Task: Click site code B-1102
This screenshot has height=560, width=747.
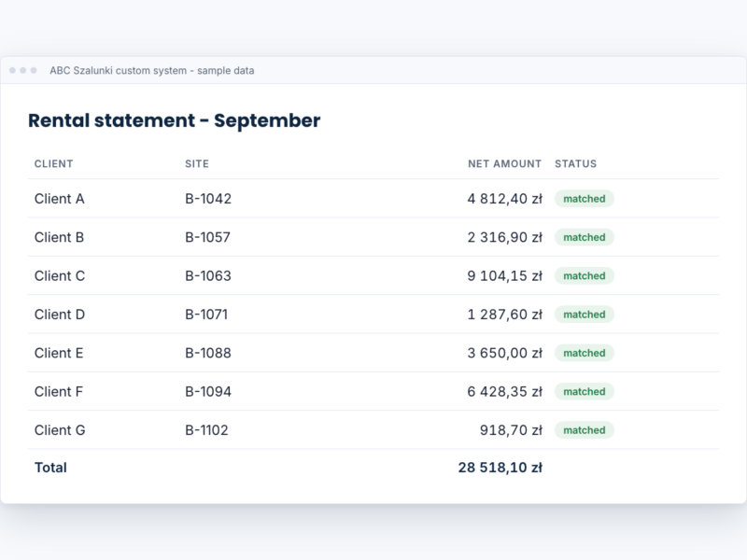Action: pyautogui.click(x=206, y=430)
